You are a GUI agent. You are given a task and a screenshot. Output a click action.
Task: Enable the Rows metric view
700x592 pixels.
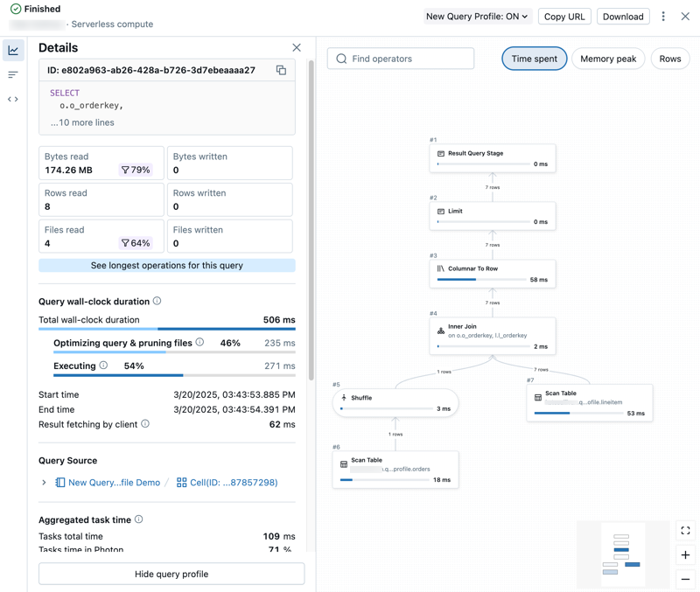click(x=669, y=59)
